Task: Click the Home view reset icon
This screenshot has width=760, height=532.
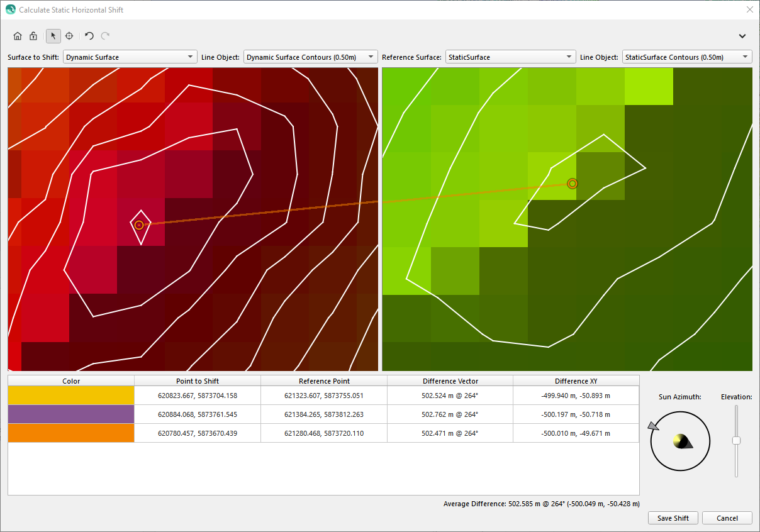Action: pos(18,36)
